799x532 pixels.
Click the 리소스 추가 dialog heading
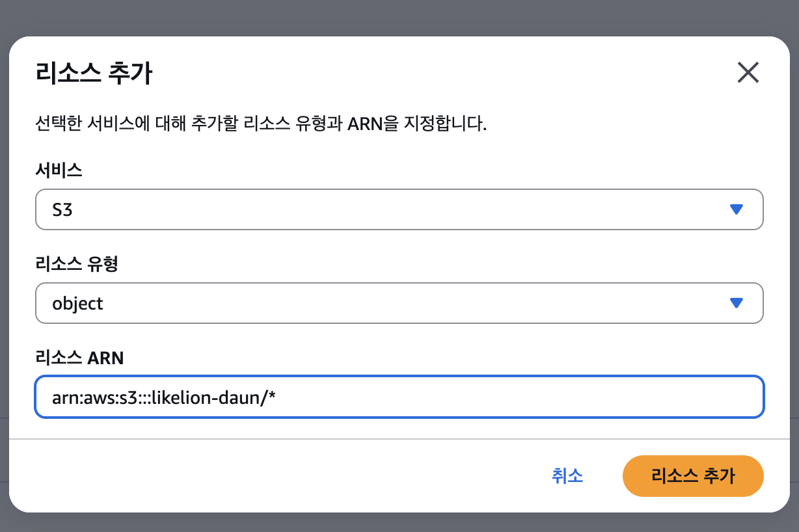94,73
